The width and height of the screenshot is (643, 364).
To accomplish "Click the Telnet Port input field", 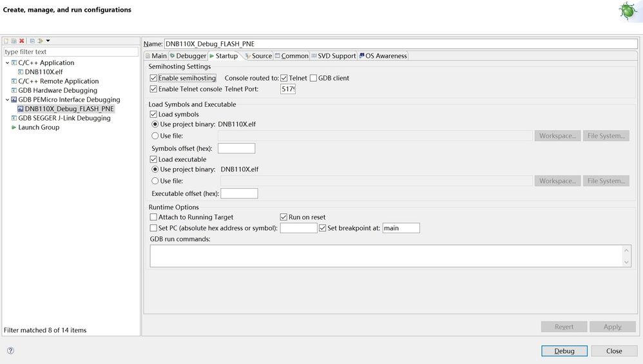I will click(x=288, y=89).
